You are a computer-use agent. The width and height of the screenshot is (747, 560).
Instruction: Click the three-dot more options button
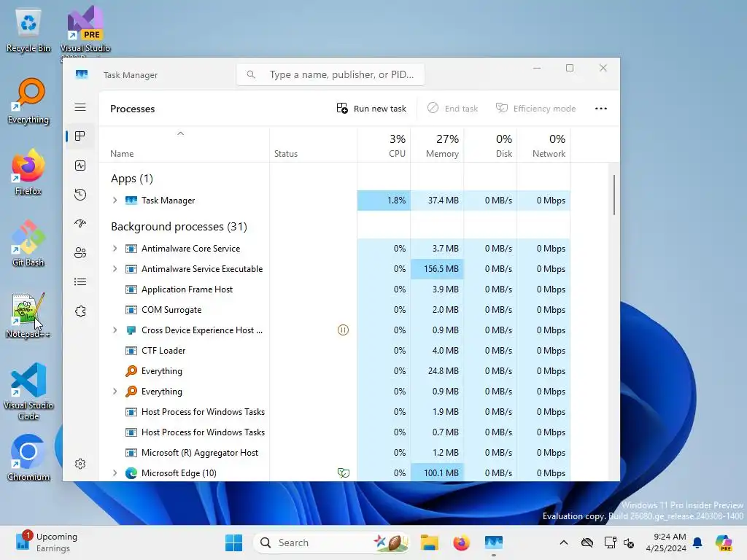601,109
